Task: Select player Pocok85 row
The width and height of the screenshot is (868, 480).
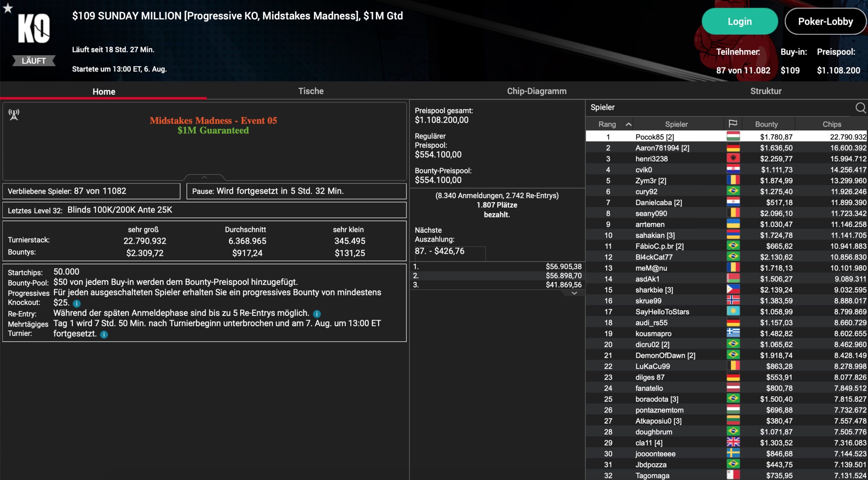Action: pyautogui.click(x=654, y=137)
